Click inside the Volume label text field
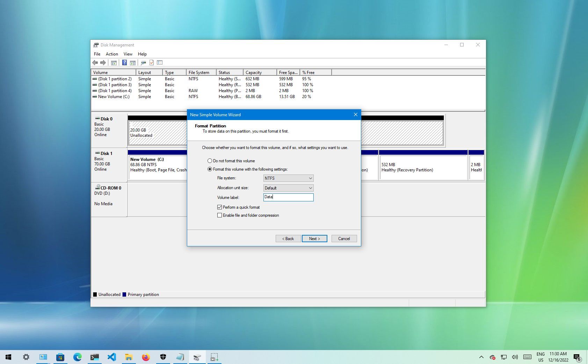 pos(288,197)
